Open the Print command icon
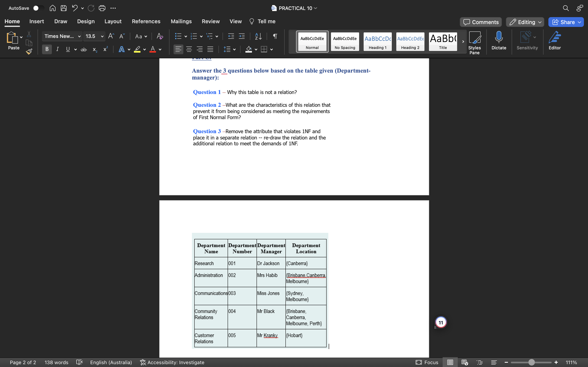The height and width of the screenshot is (367, 588). [102, 8]
